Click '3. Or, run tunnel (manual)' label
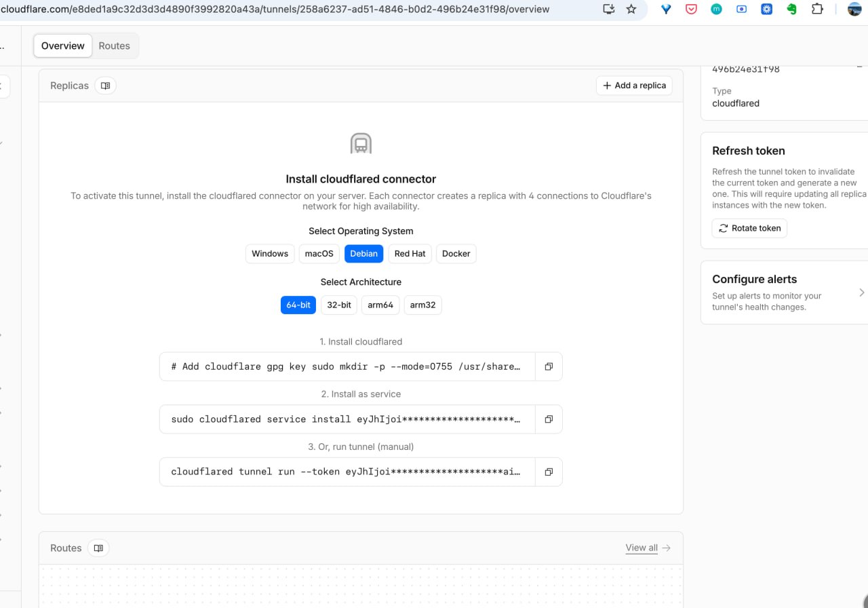 [x=361, y=446]
